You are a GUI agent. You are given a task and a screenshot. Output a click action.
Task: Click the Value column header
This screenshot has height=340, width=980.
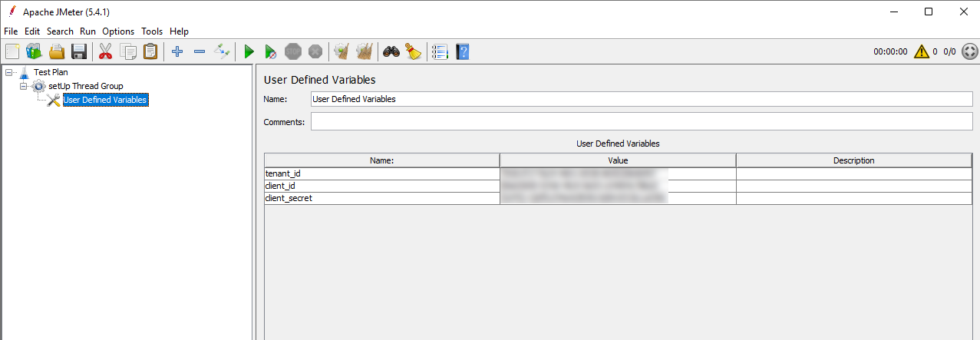[x=618, y=160]
